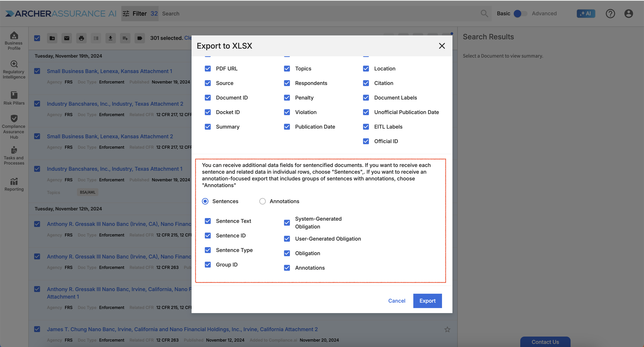Click the add to list toolbar icon

click(125, 38)
